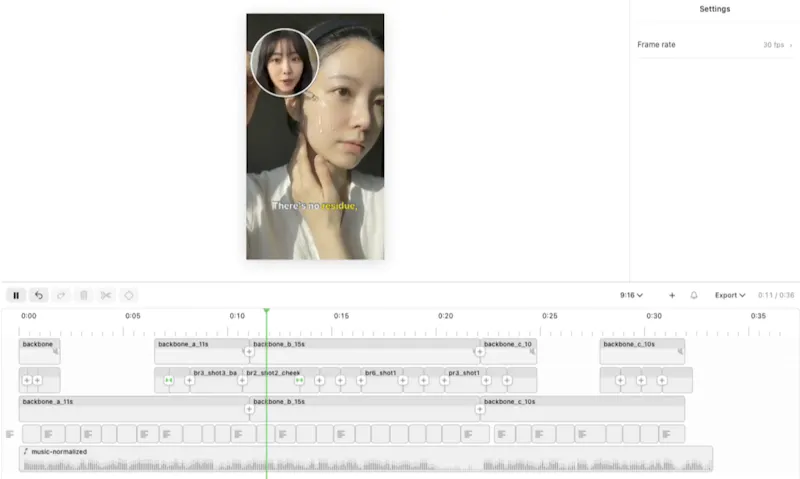Image resolution: width=800 pixels, height=479 pixels.
Task: Select the backbone_c_10 clip in the top track
Action: 509,351
